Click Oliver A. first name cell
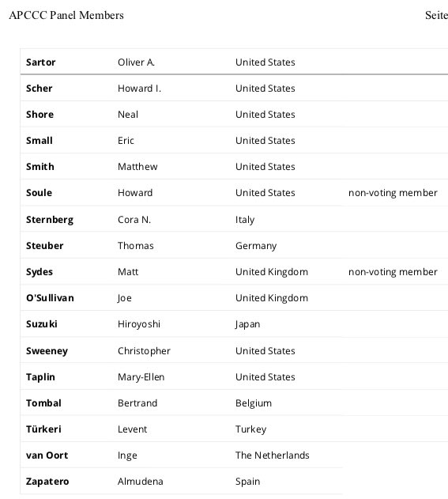This screenshot has width=448, height=499. coord(136,62)
